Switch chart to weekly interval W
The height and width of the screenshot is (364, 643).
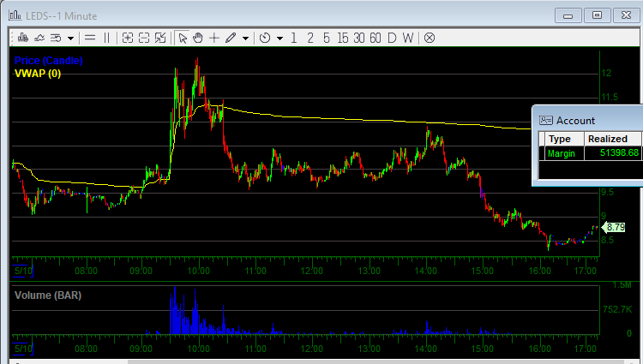(x=407, y=38)
